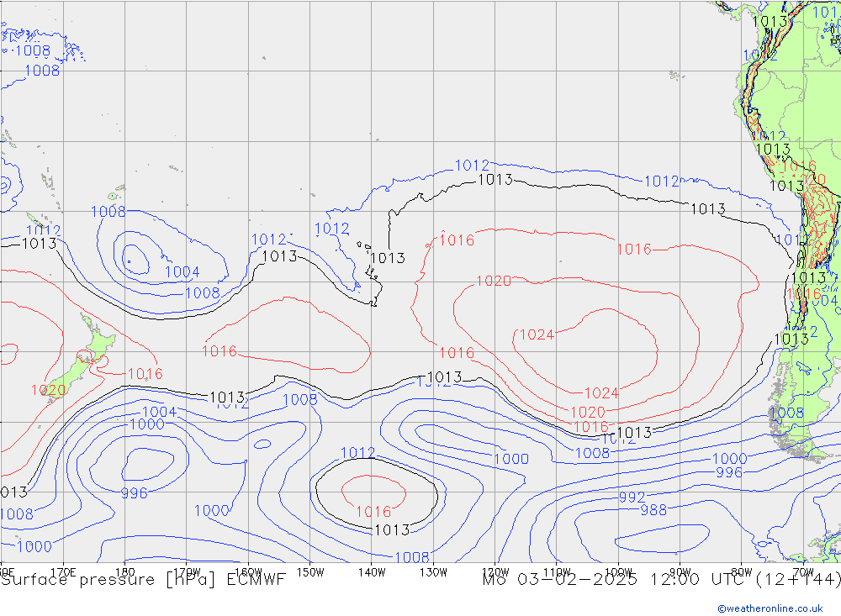Select the 100W longitude label

[618, 572]
